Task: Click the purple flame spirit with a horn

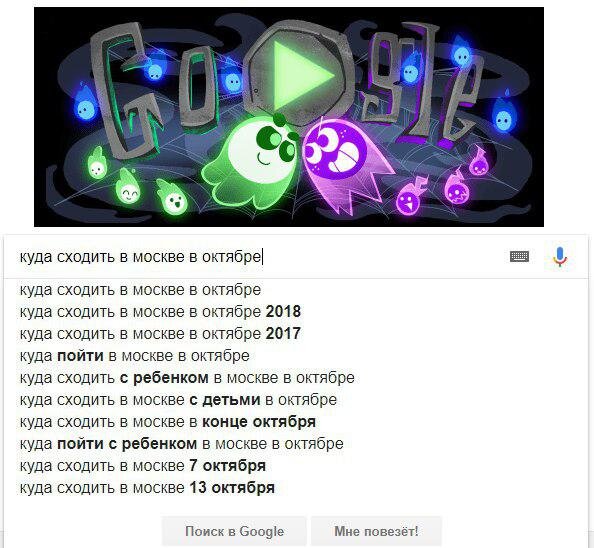Action: (x=410, y=195)
